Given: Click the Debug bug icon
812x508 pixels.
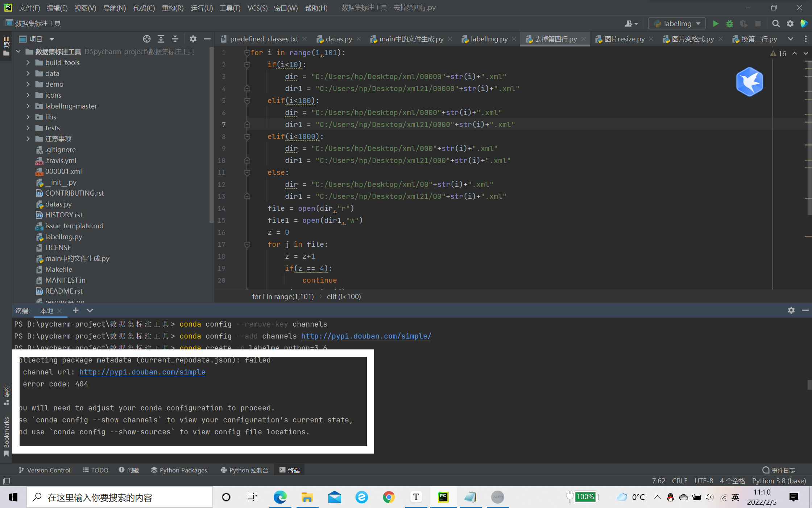Looking at the screenshot, I should [x=730, y=24].
